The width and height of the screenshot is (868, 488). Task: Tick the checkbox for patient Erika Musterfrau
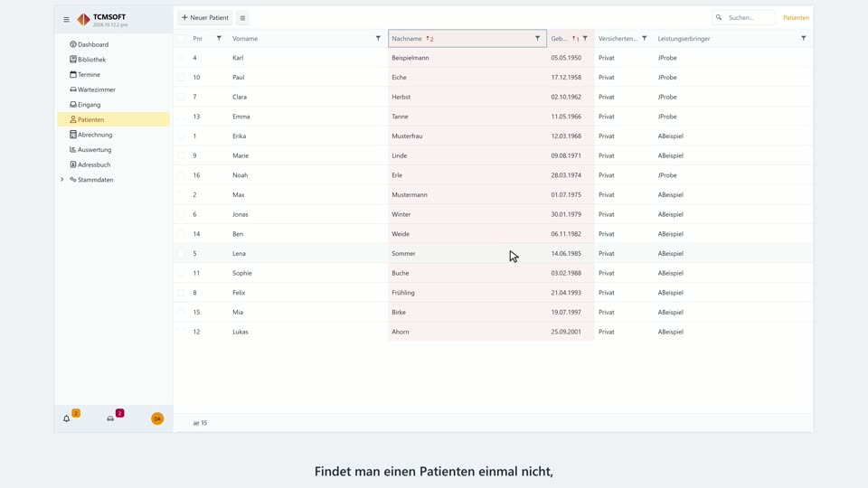click(181, 136)
